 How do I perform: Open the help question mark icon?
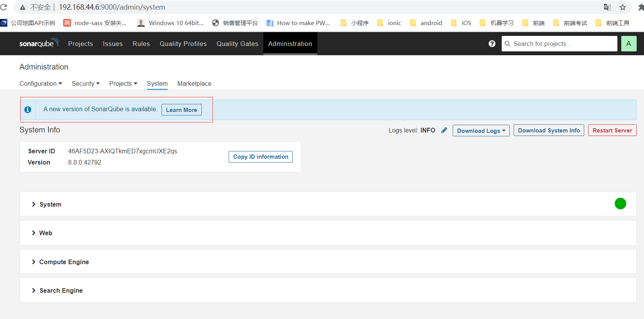coord(492,44)
